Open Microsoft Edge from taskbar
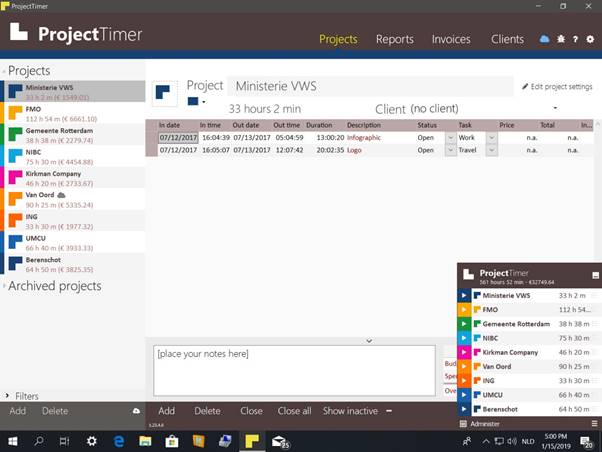Viewport: 602px width, 452px height. (x=119, y=441)
